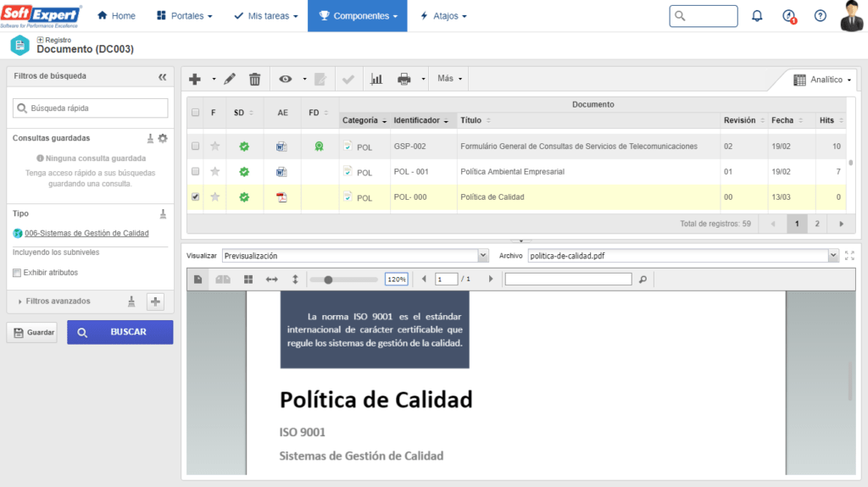The height and width of the screenshot is (487, 868).
Task: Click the pencil edit icon in toolbar
Action: [230, 79]
